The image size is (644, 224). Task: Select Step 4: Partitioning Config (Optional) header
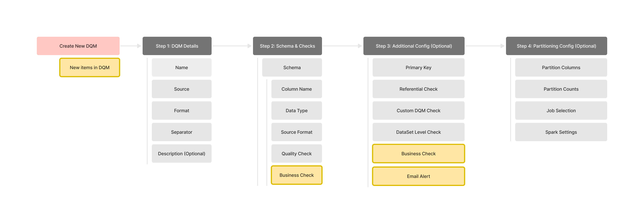pos(556,46)
